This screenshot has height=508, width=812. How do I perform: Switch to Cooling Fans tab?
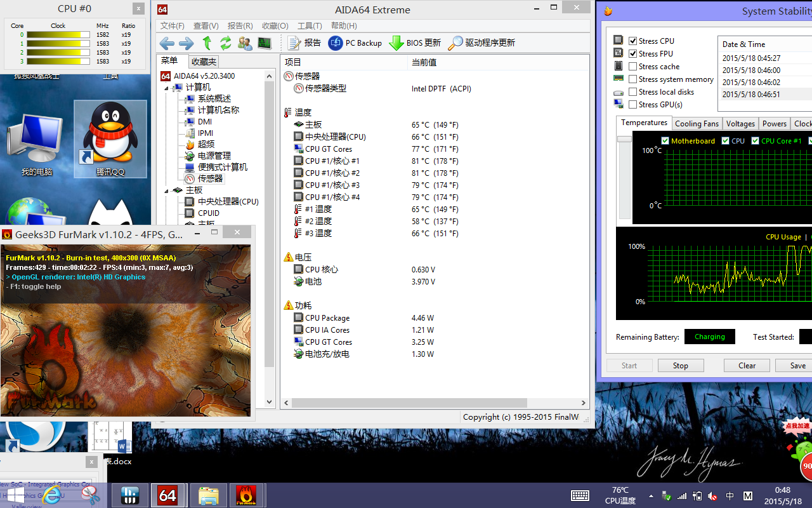pyautogui.click(x=697, y=124)
